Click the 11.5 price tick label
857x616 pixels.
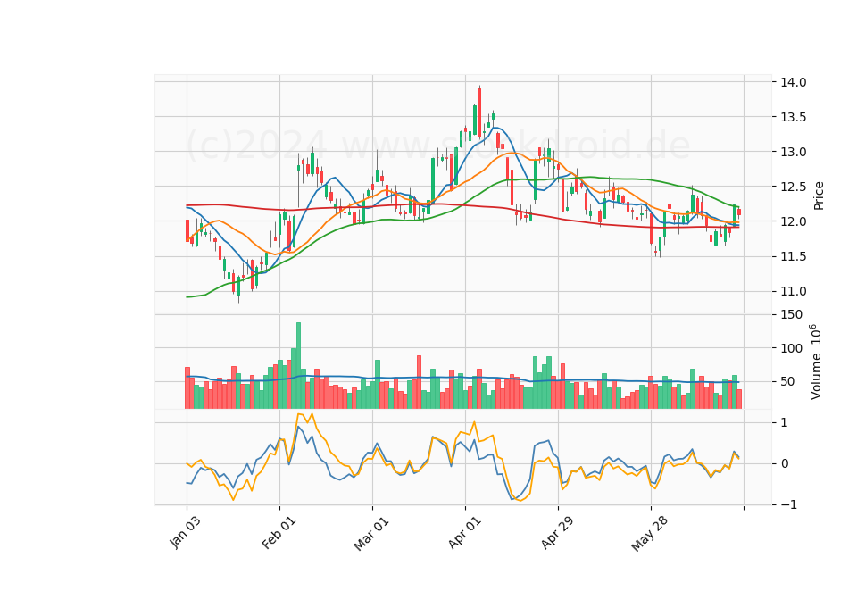coord(793,256)
